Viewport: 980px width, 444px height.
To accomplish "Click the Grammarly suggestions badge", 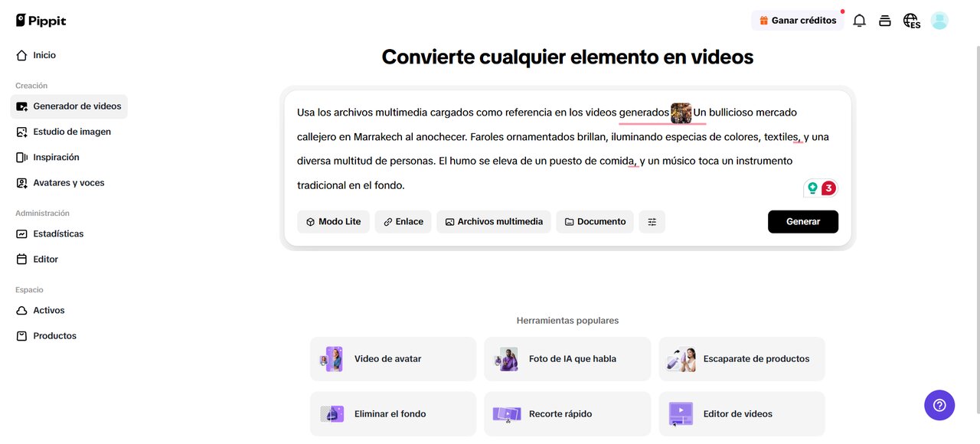I will [821, 188].
